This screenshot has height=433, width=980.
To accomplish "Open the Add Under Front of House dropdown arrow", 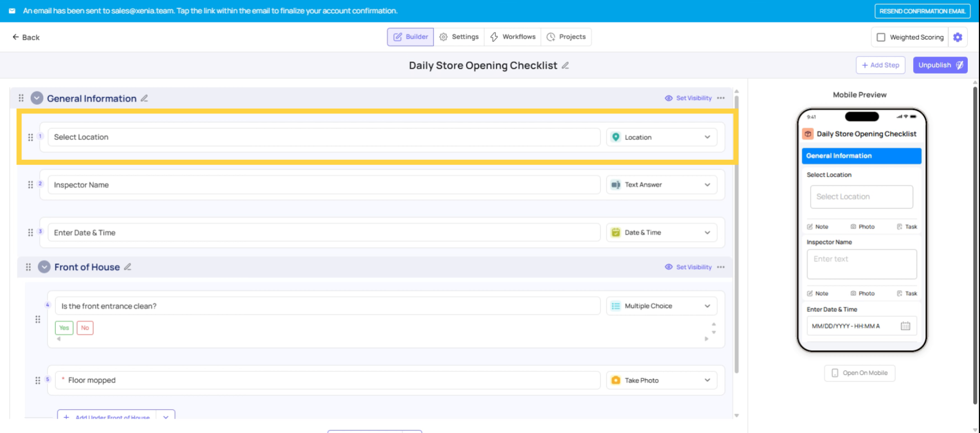I will point(166,416).
